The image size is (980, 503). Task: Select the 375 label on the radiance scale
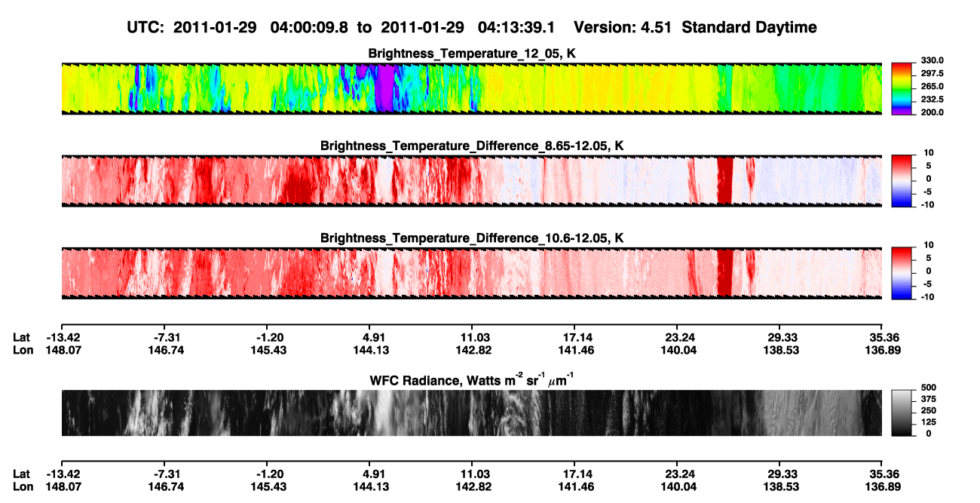tap(929, 399)
